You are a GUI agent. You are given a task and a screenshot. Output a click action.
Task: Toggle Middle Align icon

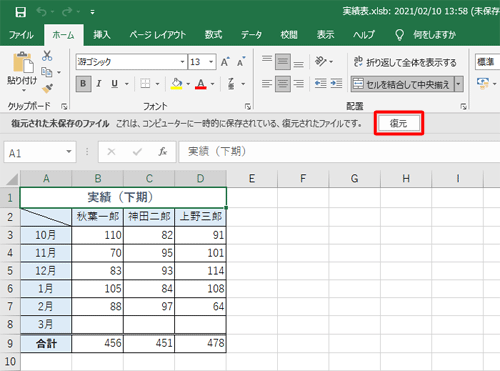(x=283, y=62)
